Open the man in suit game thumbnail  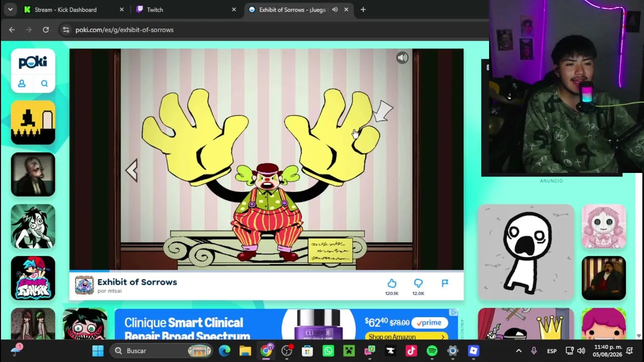(604, 278)
